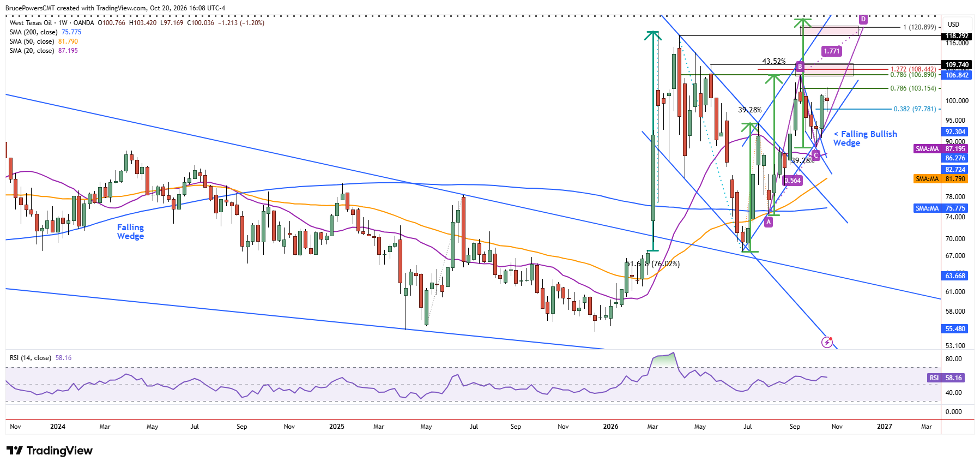
Task: Click the purple SMA:MA 87.195 axis label
Action: pyautogui.click(x=941, y=149)
